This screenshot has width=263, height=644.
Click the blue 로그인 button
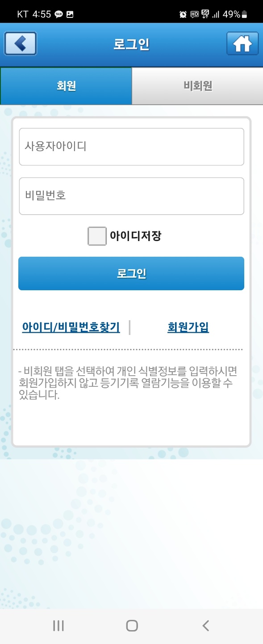point(131,273)
